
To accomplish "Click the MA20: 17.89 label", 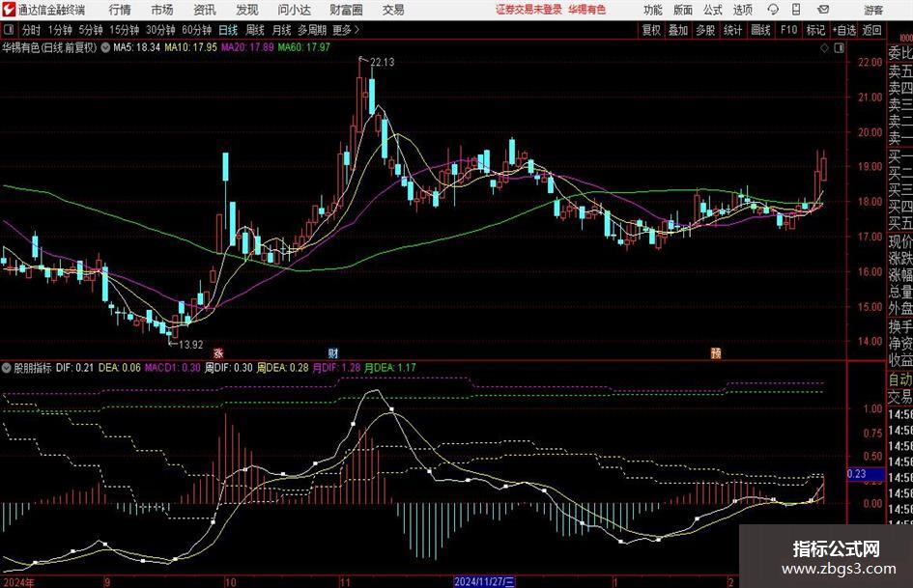I will coord(247,47).
